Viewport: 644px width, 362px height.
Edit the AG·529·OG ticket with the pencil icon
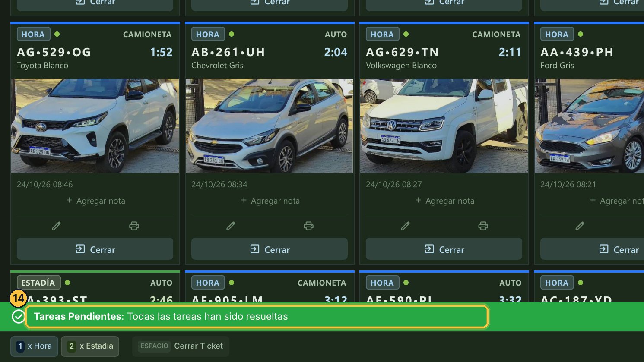[x=56, y=226]
